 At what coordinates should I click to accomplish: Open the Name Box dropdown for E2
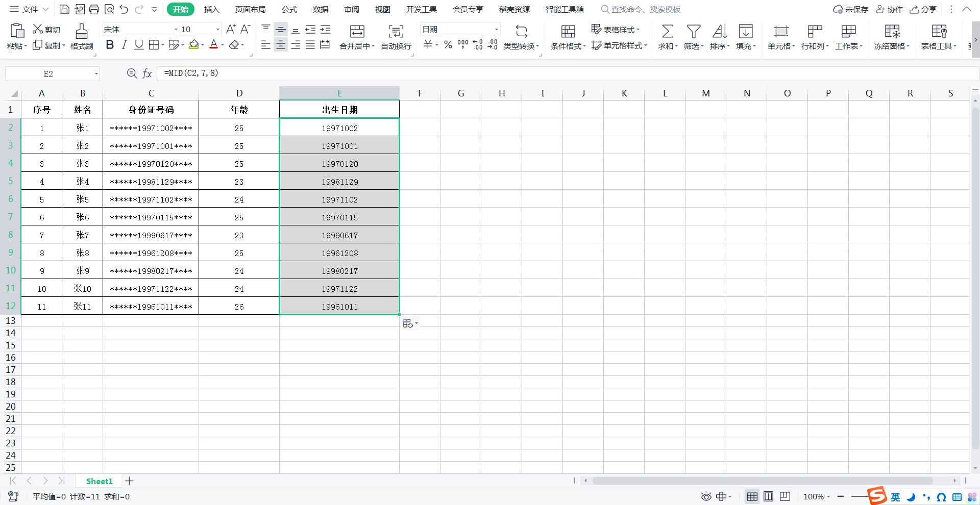click(96, 74)
